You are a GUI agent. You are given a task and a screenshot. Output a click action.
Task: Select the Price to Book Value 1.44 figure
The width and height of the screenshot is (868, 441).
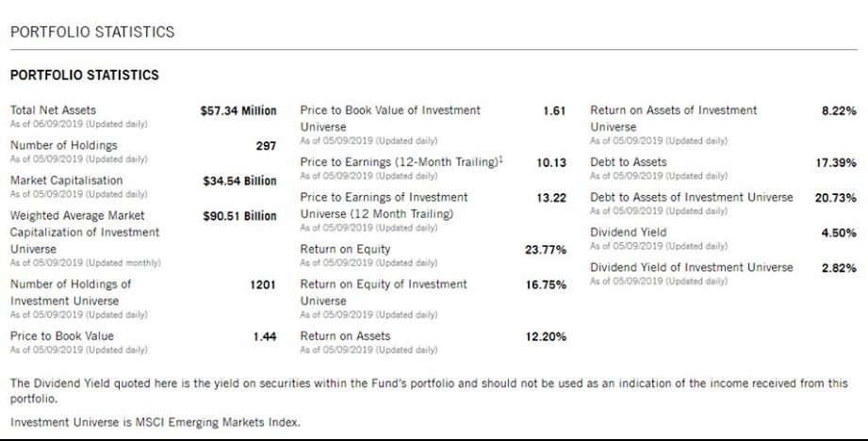click(x=265, y=335)
